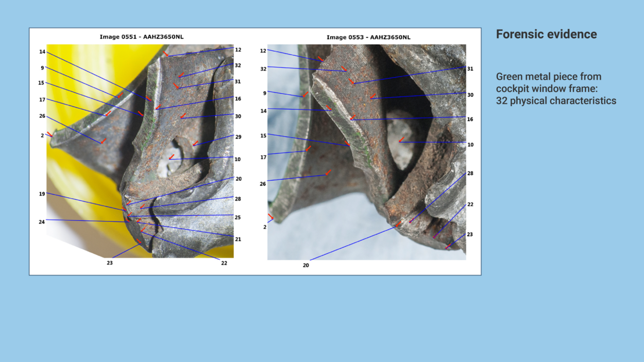Select label 17 in Image 0553

coord(263,158)
